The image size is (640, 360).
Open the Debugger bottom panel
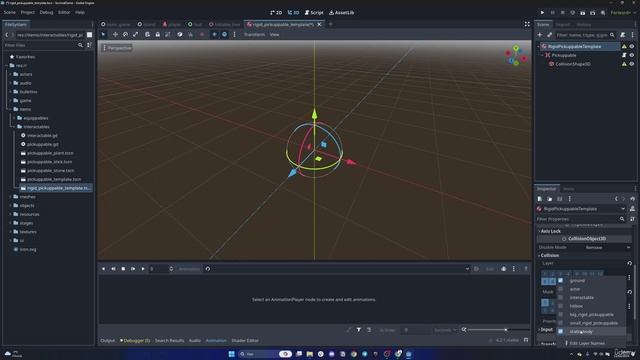135,340
